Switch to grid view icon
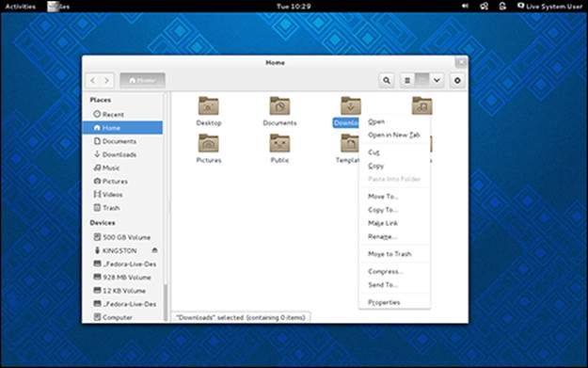588x368 pixels. pos(422,80)
